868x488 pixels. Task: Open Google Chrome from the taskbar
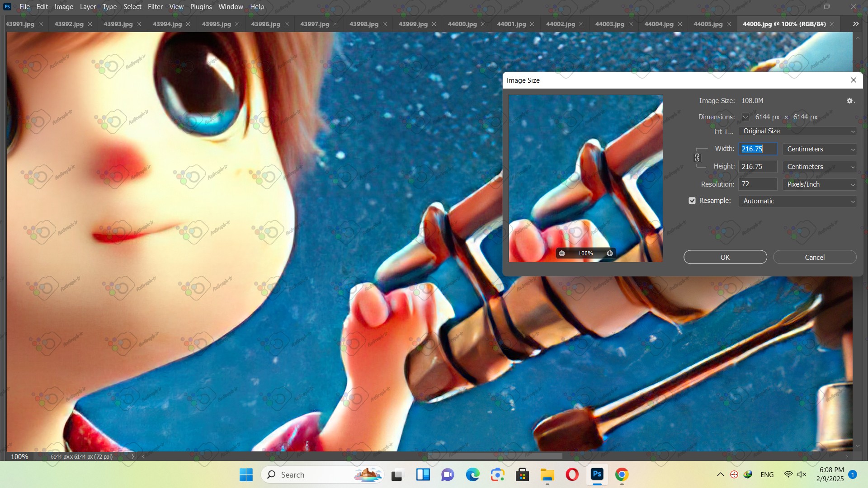622,475
